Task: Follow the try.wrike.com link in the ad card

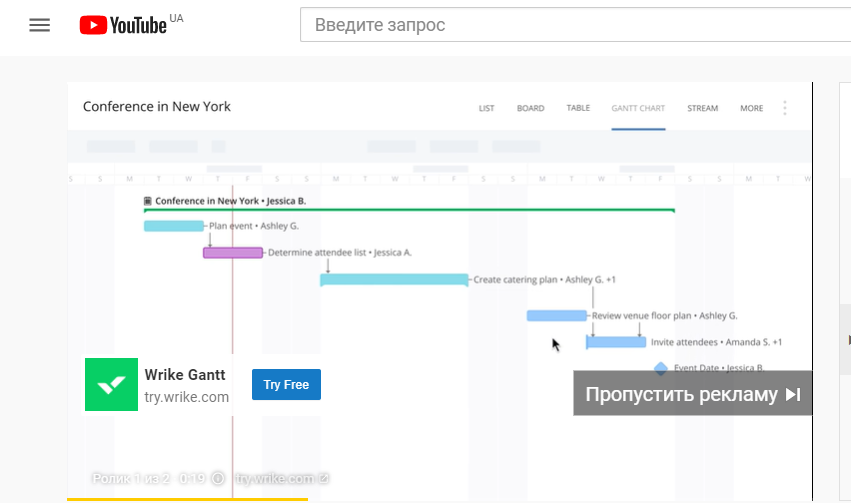Action: 187,397
